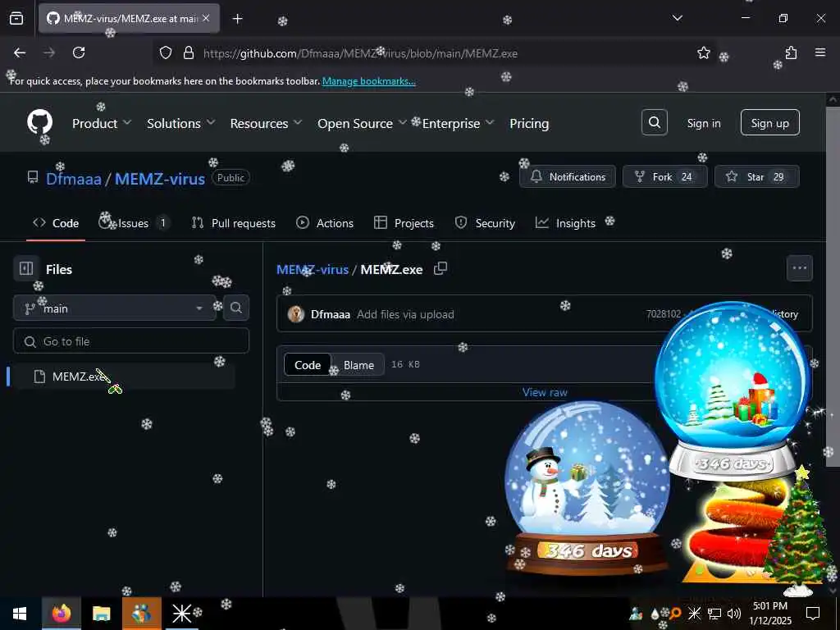Copy file path icon next to MEMZ.exe
This screenshot has height=630, width=840.
[441, 269]
